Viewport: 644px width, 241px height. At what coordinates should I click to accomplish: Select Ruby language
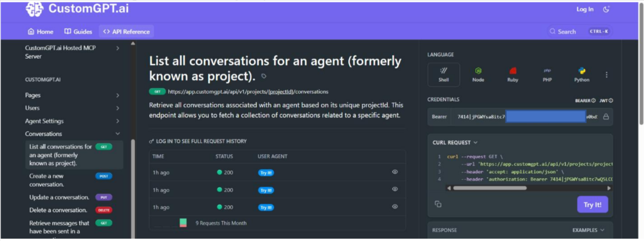click(513, 75)
